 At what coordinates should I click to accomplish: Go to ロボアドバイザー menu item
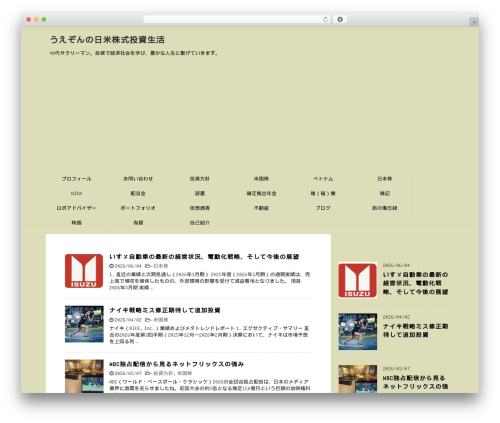[x=76, y=208]
